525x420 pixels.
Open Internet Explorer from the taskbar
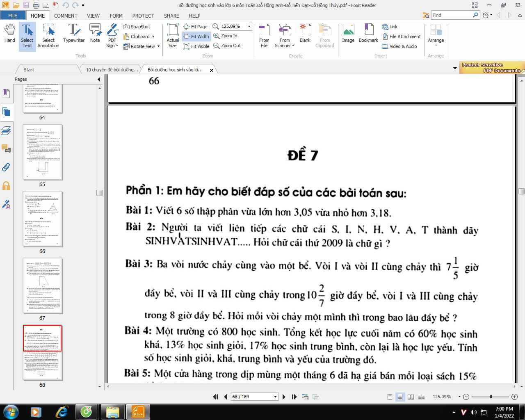[x=62, y=412]
